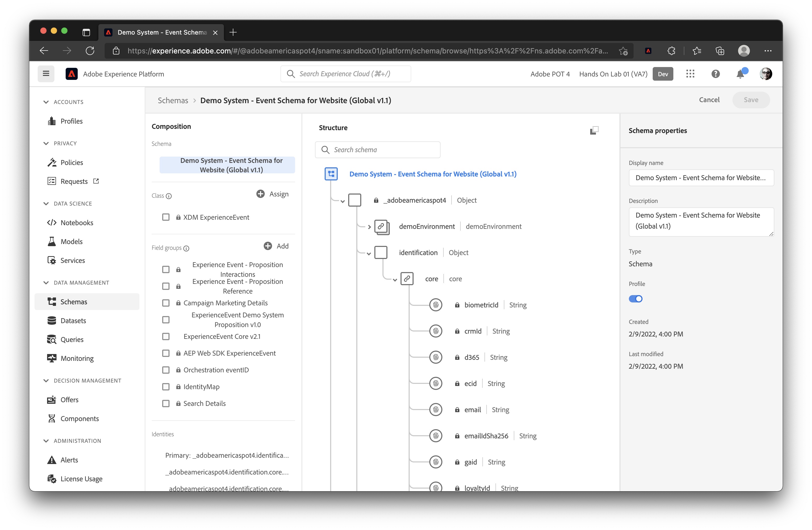The width and height of the screenshot is (812, 530).
Task: Click the Search schema input field
Action: [x=377, y=150]
